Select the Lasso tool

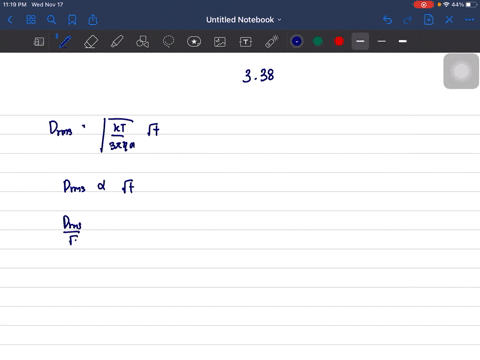[168, 42]
